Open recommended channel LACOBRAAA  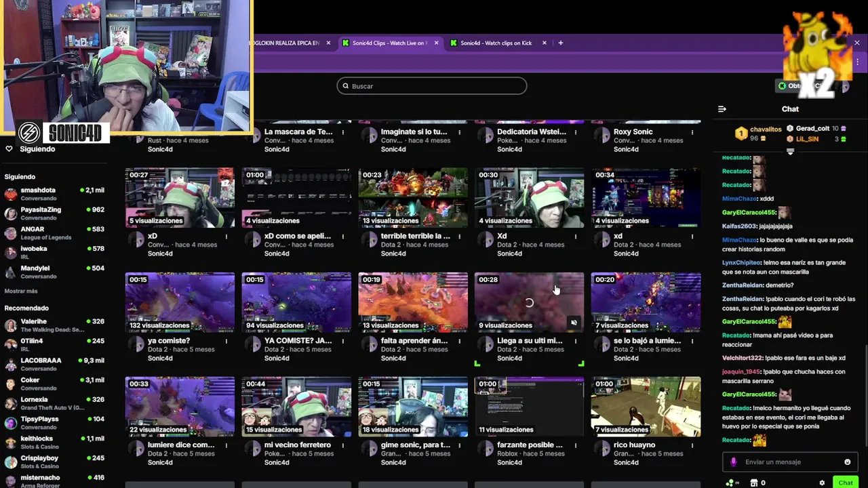pos(54,364)
